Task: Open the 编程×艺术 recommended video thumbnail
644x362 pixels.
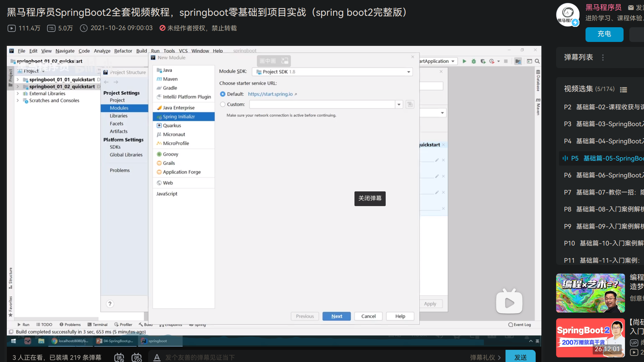Action: pos(591,293)
